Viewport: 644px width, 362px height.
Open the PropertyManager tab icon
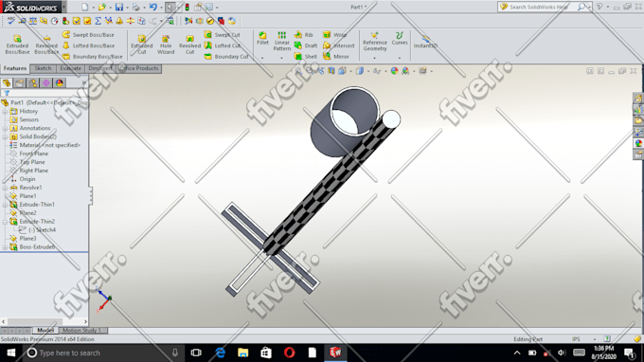(x=20, y=83)
